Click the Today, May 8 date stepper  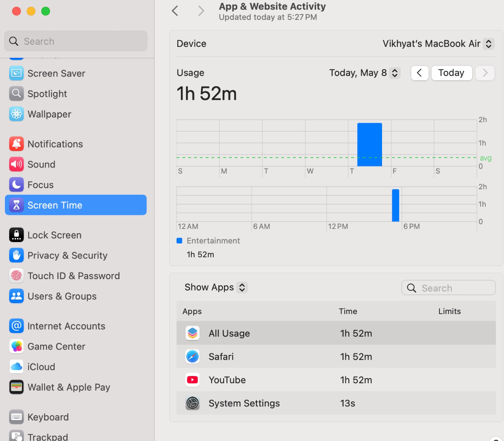[x=364, y=73]
